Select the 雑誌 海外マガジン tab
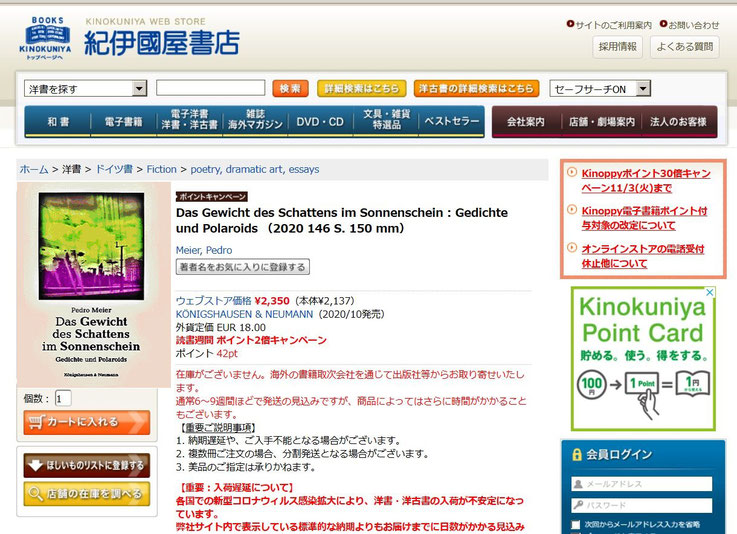737x534 pixels. pos(255,122)
